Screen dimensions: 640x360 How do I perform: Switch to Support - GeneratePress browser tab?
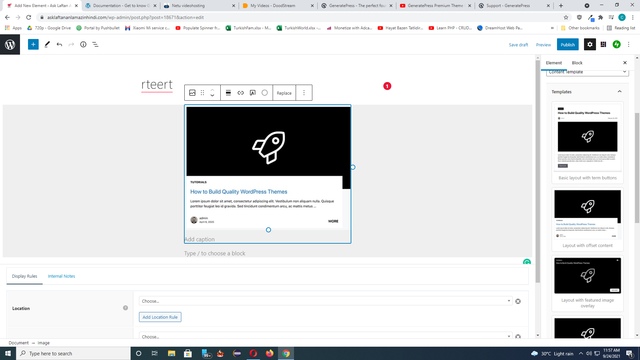[514, 6]
